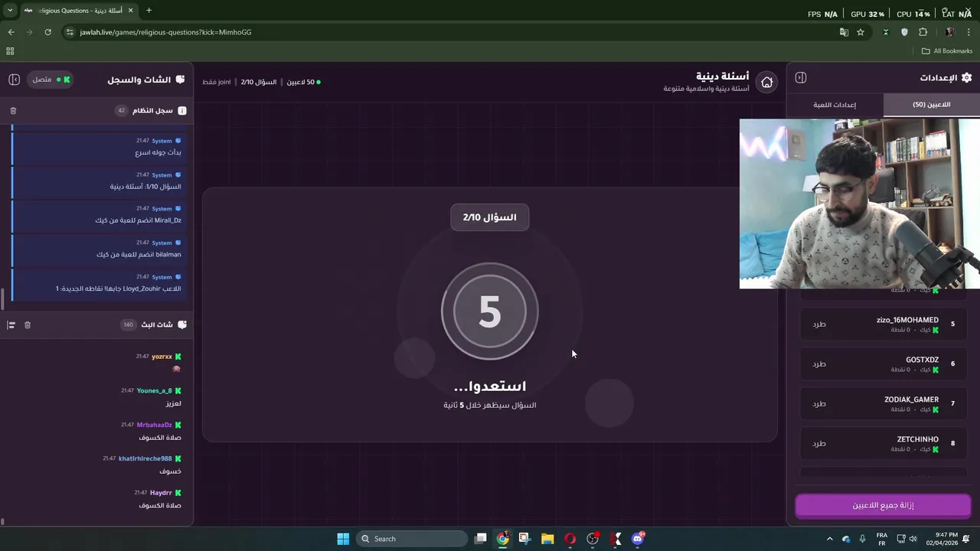Clear stream chat with trash icon
The width and height of the screenshot is (980, 551).
(x=28, y=325)
